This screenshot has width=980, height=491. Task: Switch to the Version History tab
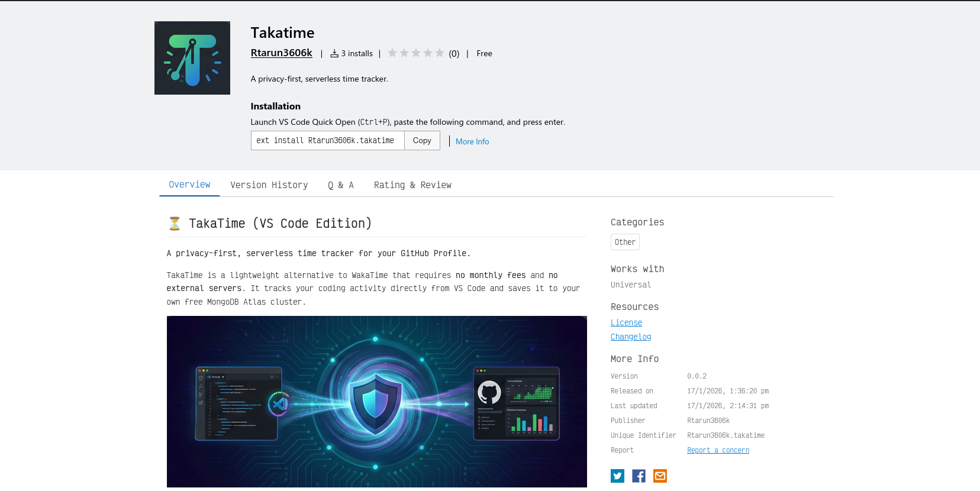[x=269, y=185]
